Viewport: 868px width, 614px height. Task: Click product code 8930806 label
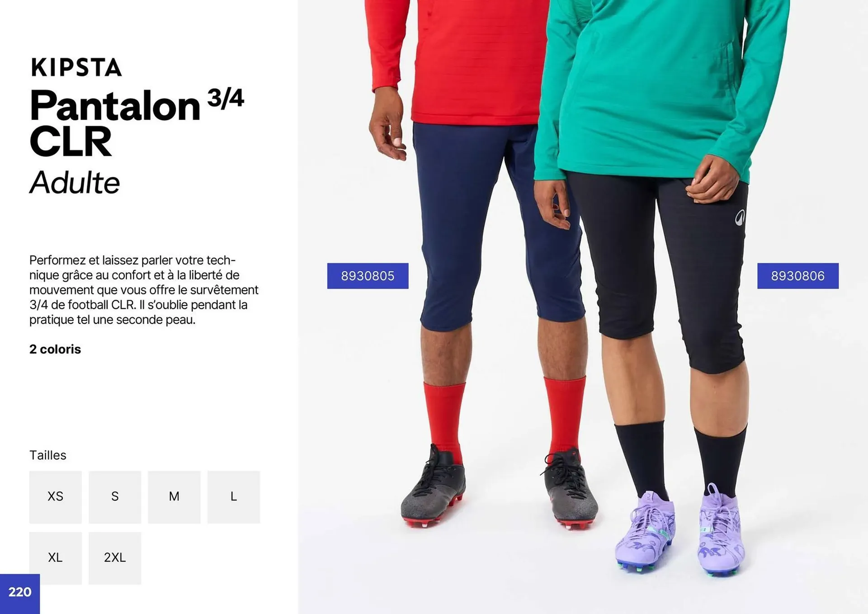[x=798, y=276]
